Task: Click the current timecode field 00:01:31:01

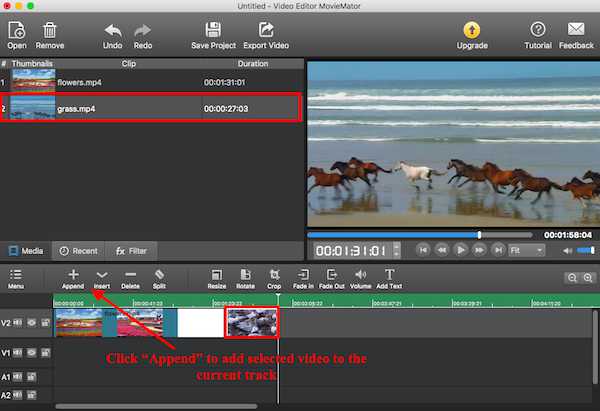Action: tap(353, 251)
